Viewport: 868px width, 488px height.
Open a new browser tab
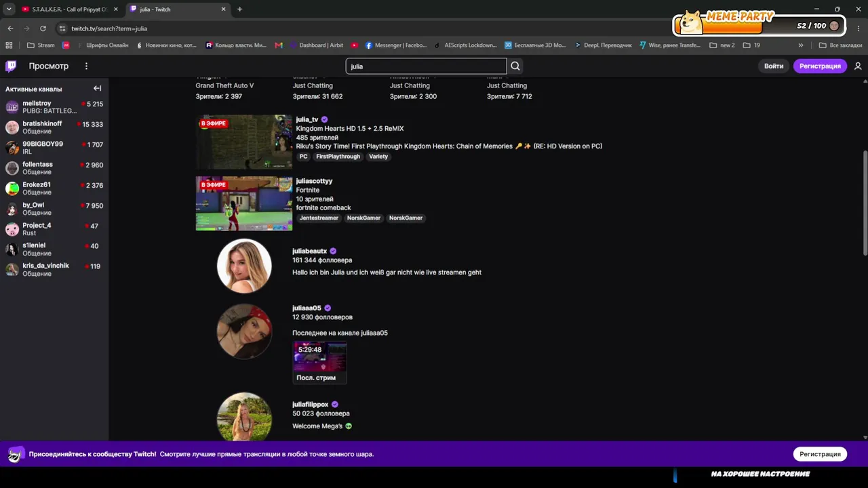[239, 9]
